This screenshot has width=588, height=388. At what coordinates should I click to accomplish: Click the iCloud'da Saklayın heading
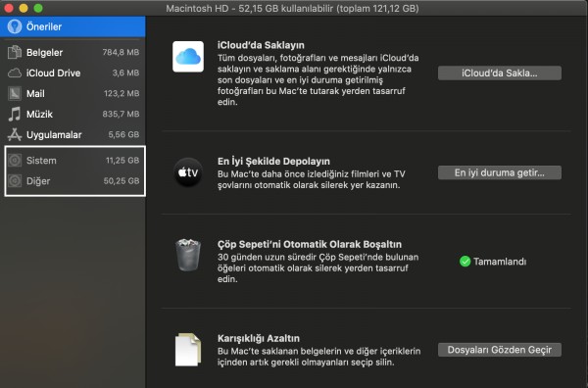click(261, 45)
